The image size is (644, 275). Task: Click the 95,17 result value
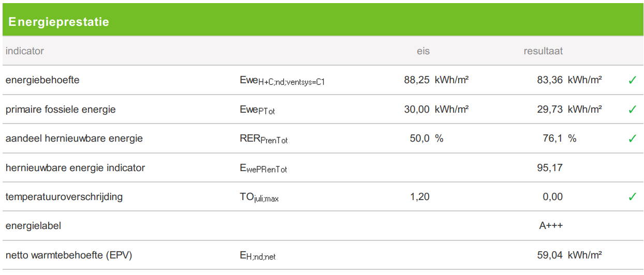[550, 167]
